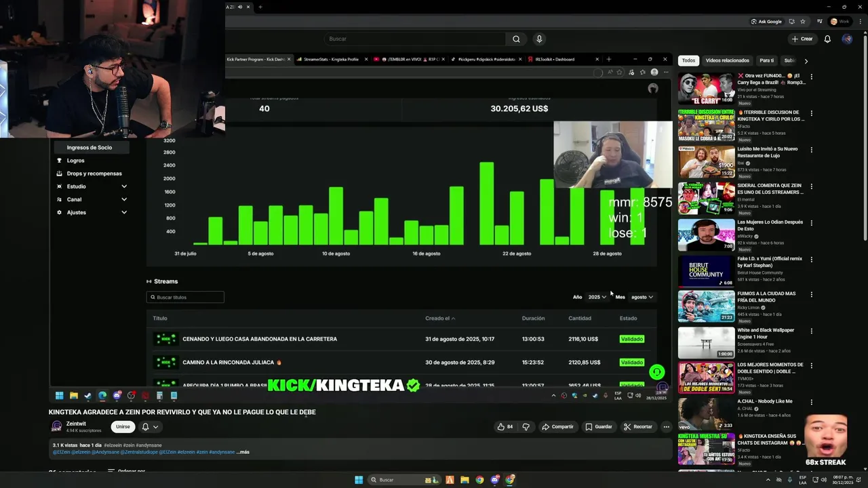Open the Zeintwit channel avatar
Image resolution: width=868 pixels, height=488 pixels.
(57, 426)
